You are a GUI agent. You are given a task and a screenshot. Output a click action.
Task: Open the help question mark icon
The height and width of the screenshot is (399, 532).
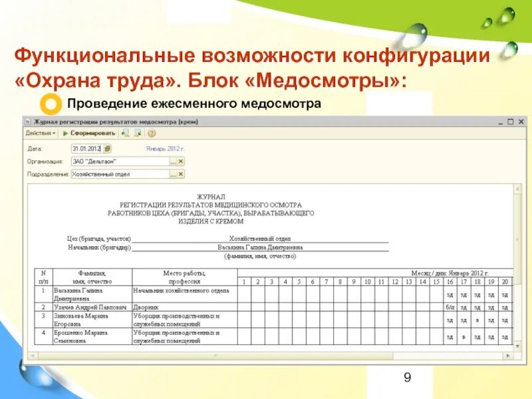[x=152, y=134]
